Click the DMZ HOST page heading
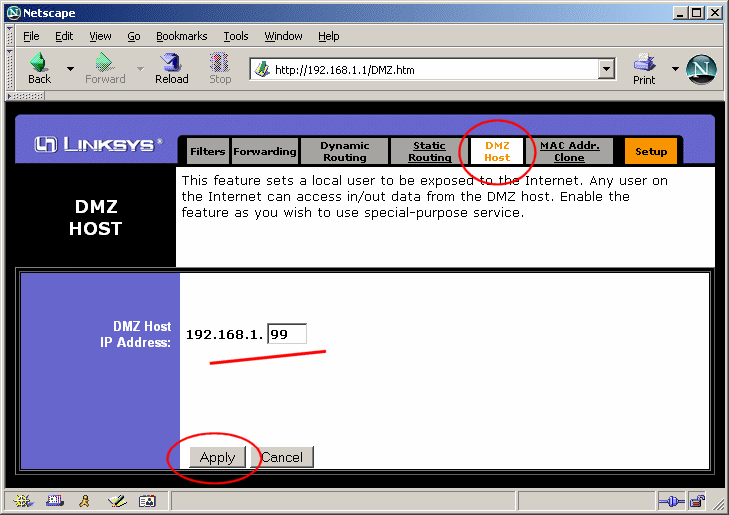Image resolution: width=729 pixels, height=515 pixels. click(96, 217)
